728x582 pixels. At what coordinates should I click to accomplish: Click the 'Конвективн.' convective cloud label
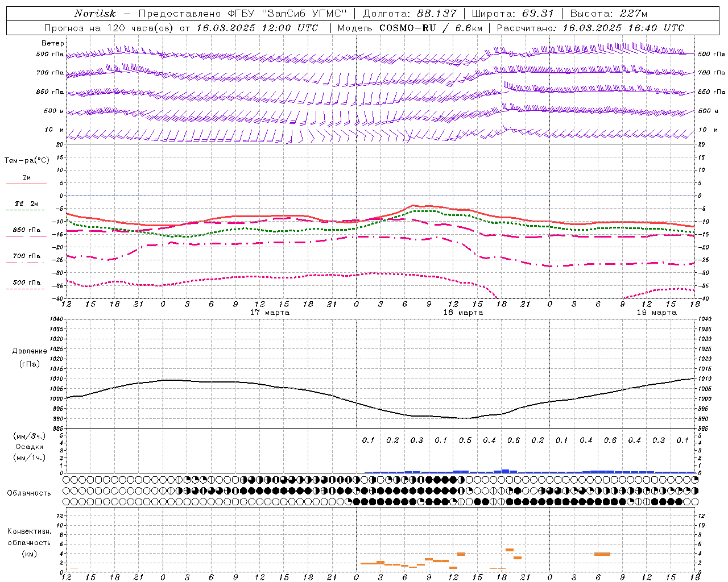coord(30,531)
